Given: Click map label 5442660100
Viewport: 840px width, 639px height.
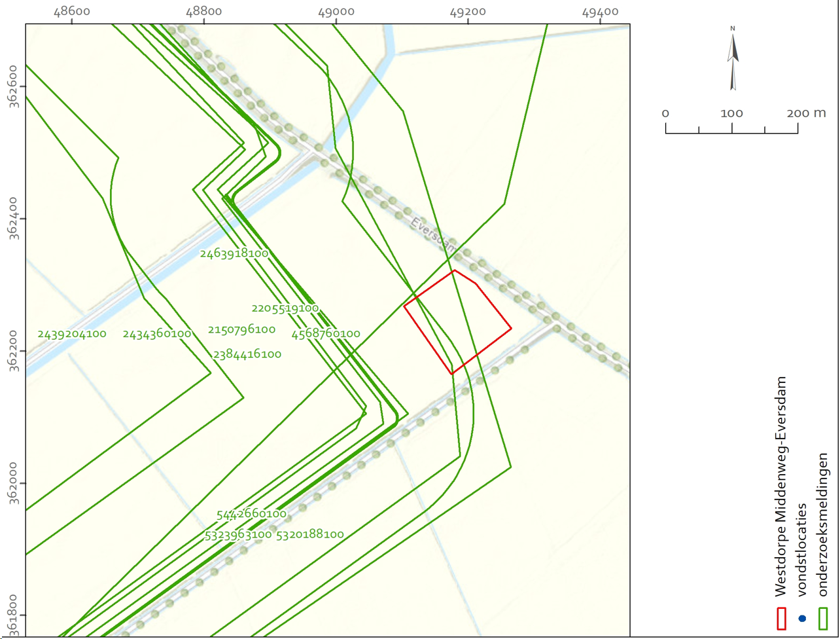Looking at the screenshot, I should click(x=251, y=514).
